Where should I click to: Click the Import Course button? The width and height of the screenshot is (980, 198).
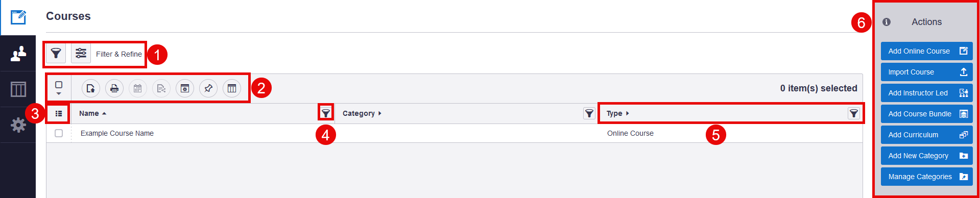[926, 72]
